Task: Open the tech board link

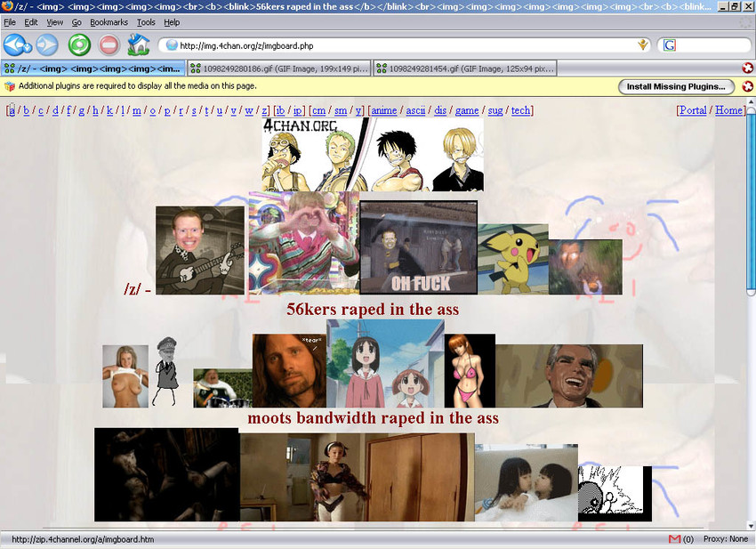Action: pos(520,110)
